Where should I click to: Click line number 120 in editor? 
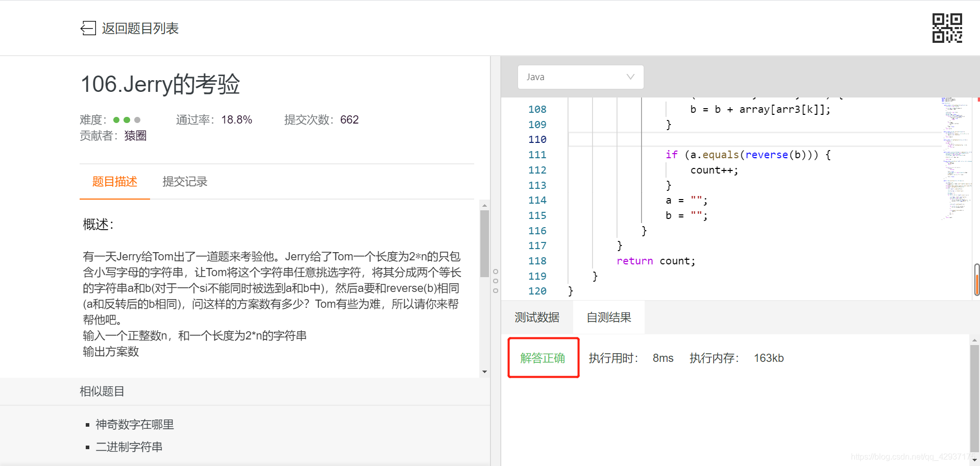(x=537, y=291)
